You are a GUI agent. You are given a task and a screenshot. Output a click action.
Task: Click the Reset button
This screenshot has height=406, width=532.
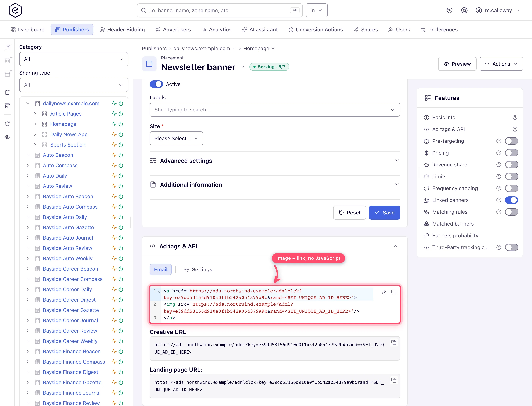(349, 213)
